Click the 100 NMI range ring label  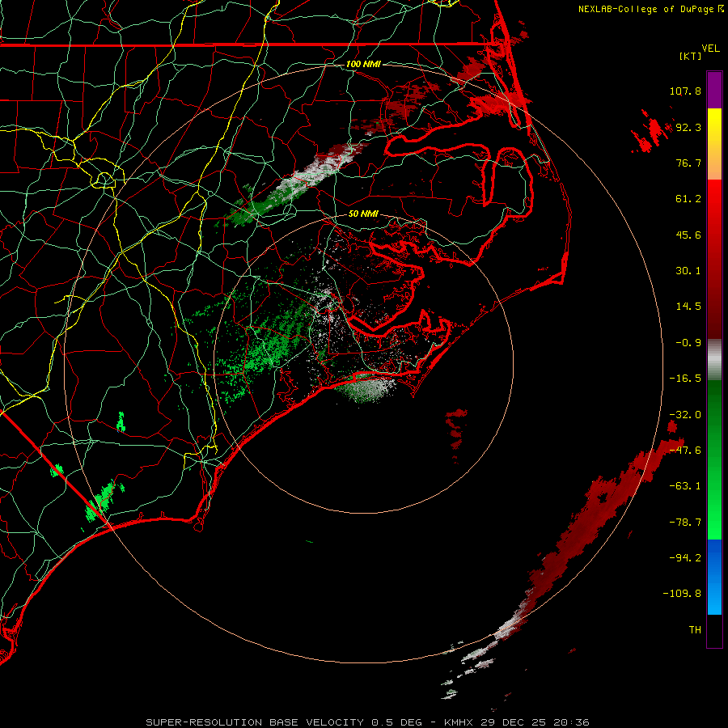[x=363, y=64]
